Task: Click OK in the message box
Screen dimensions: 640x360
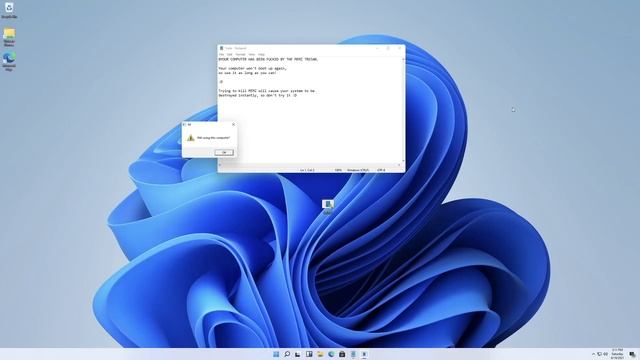Action: [x=224, y=152]
